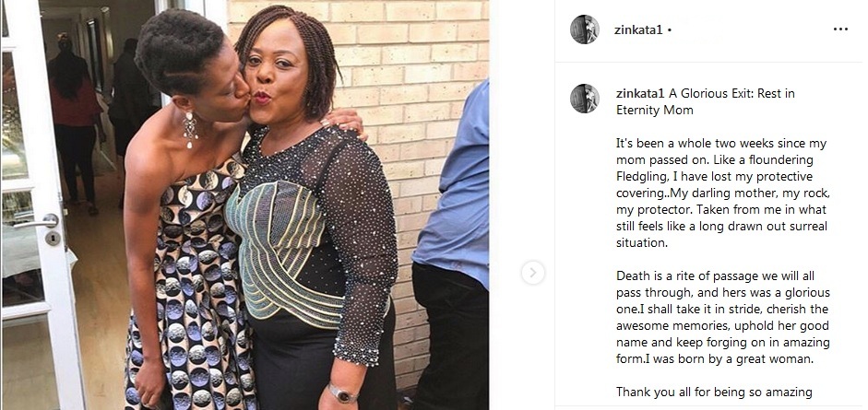Open zinkata1 username link in header

click(638, 29)
